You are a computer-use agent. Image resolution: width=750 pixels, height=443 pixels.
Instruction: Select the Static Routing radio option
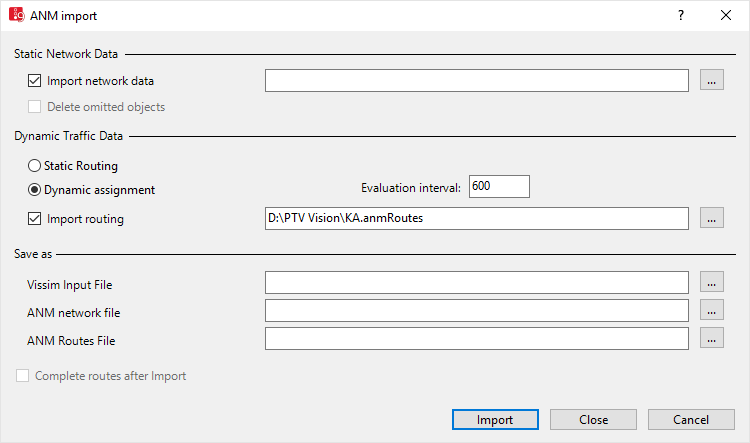[35, 166]
